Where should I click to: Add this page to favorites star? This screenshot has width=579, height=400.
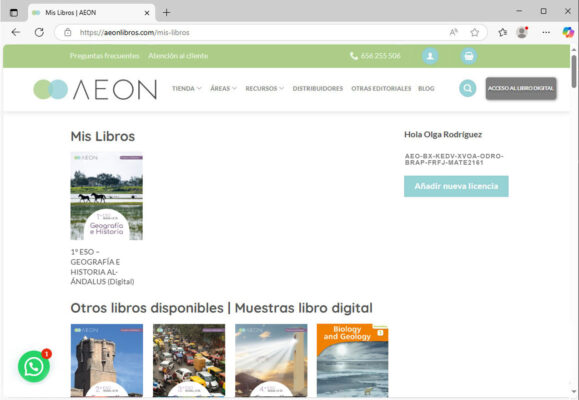click(474, 33)
